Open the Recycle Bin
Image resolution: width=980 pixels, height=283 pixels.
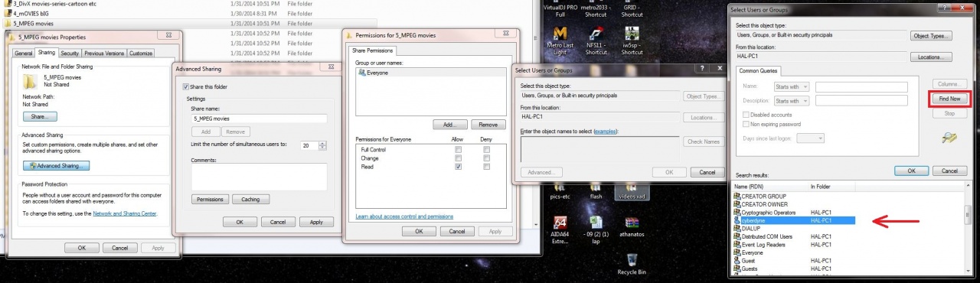[x=632, y=264]
